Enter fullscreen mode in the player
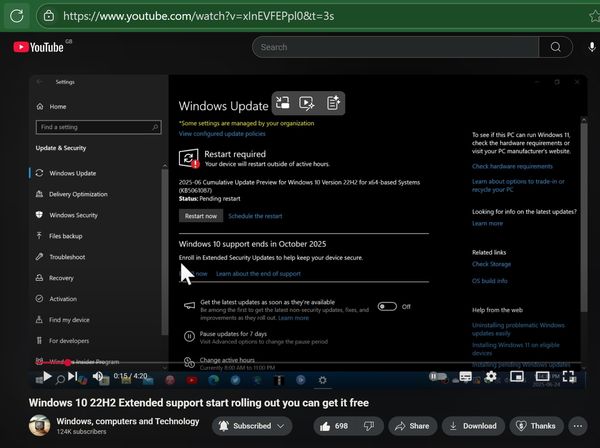 (568, 376)
